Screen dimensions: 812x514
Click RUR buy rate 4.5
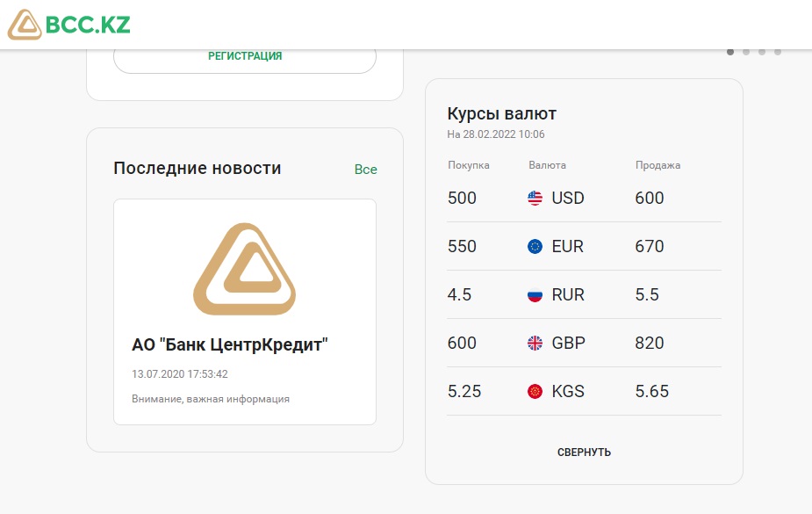[x=459, y=295]
